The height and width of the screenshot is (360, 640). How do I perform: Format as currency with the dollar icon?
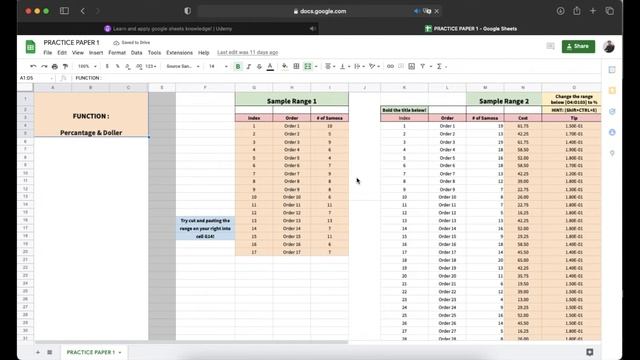[107, 66]
